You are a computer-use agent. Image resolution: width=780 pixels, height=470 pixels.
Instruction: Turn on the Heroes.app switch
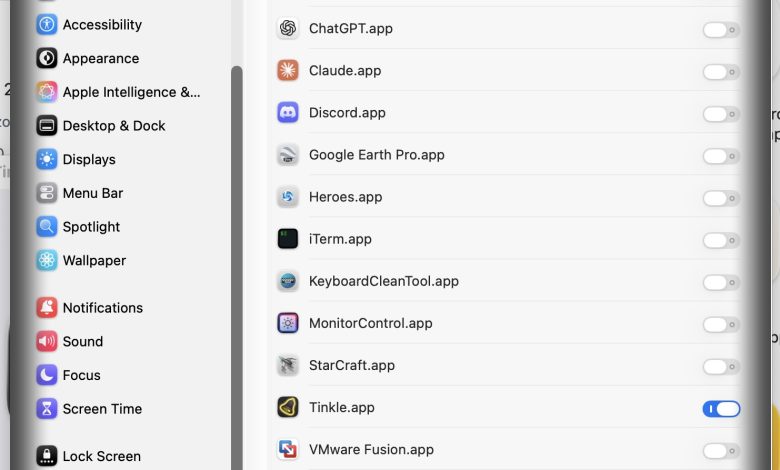721,198
